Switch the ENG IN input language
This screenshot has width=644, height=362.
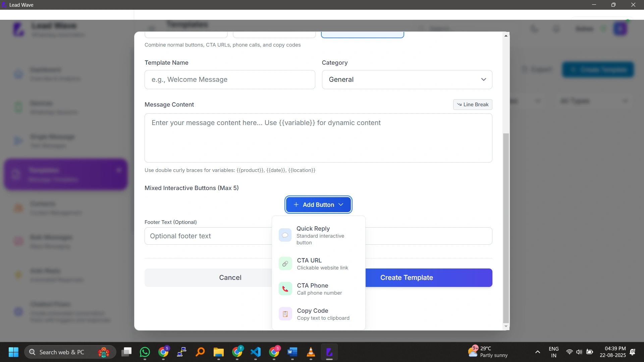554,352
